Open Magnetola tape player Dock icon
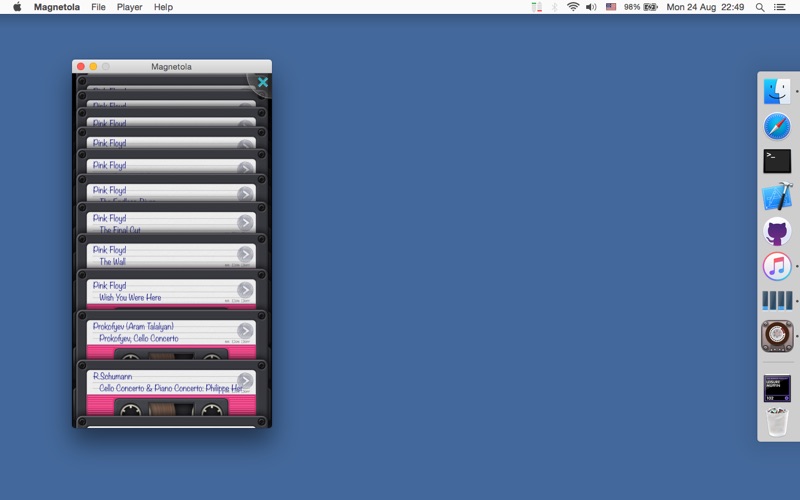This screenshot has width=800, height=500. (x=777, y=336)
